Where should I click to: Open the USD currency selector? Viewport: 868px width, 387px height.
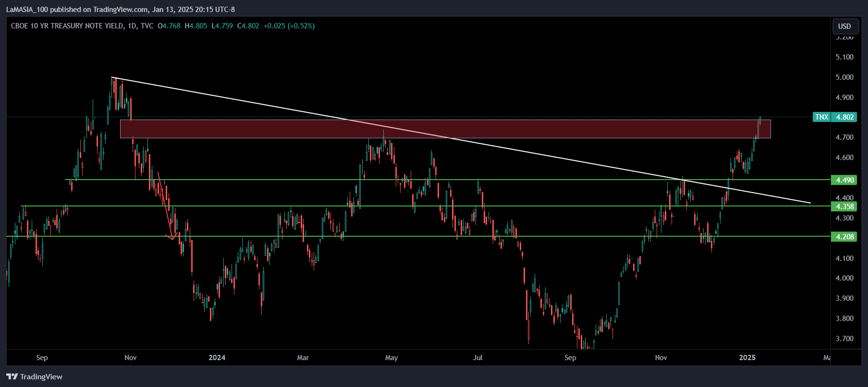(844, 26)
